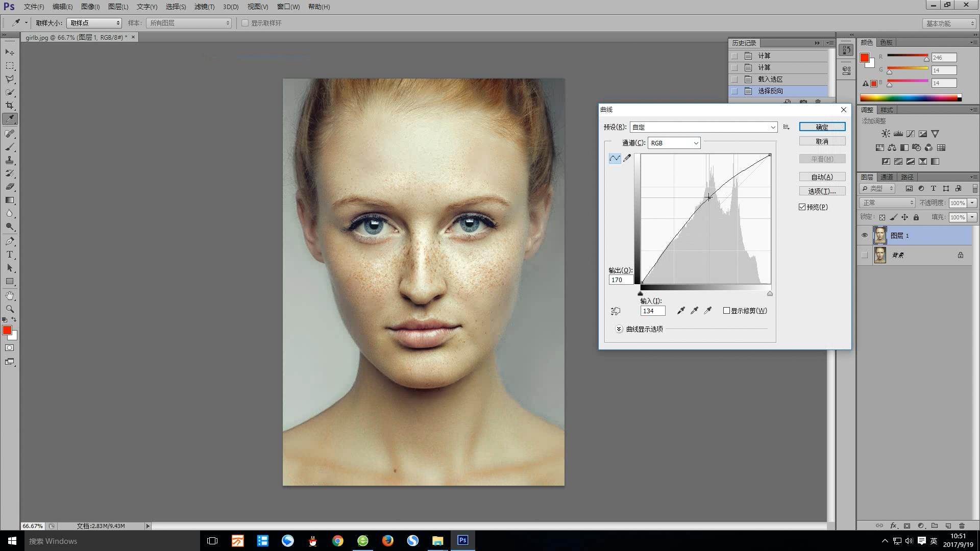Select the Move tool
The height and width of the screenshot is (551, 980).
[x=10, y=53]
